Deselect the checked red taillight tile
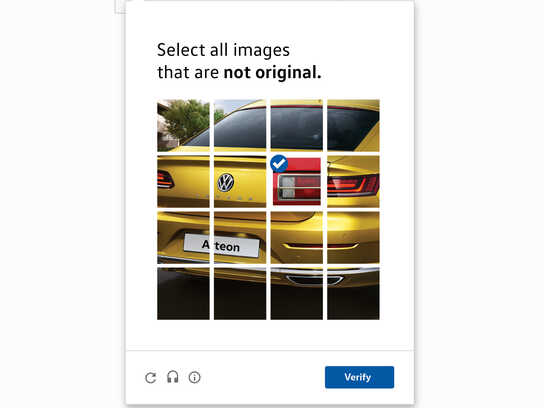 coord(297,181)
